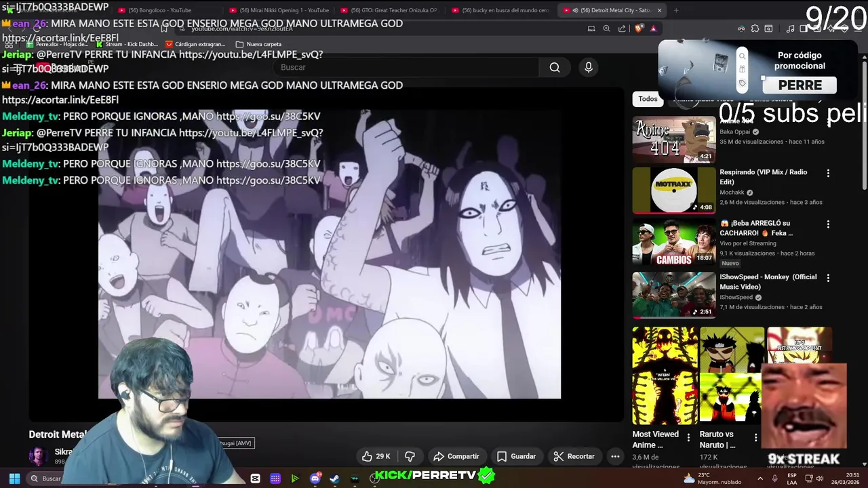Open Windows Start menu
Screen dimensions: 868x488
(x=14, y=479)
